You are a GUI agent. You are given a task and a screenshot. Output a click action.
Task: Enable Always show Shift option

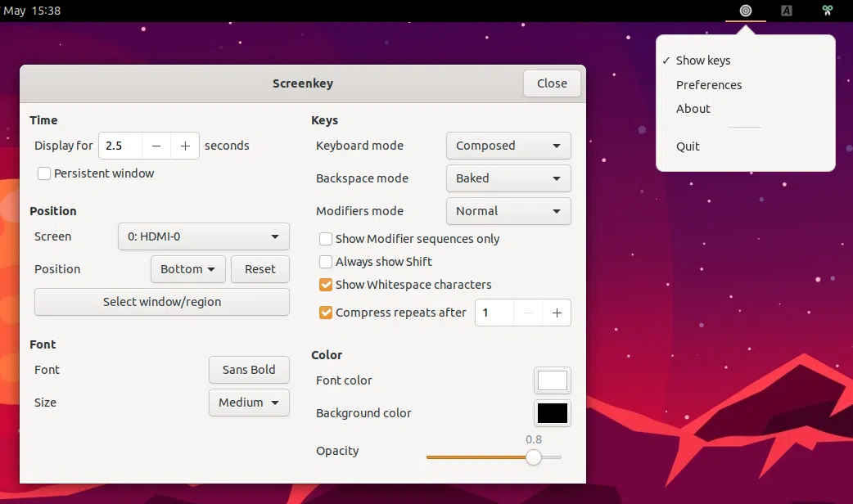(x=326, y=262)
